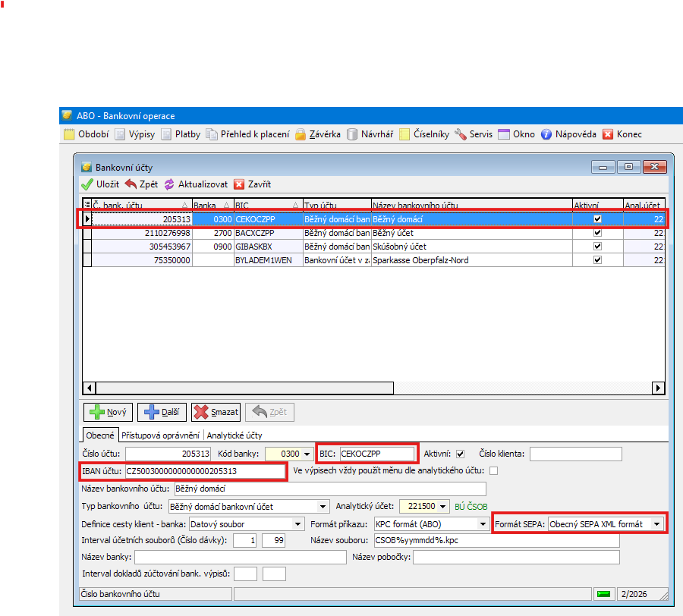Expand the Typ bankovního účtu dropdown
The width and height of the screenshot is (683, 616).
(x=323, y=506)
